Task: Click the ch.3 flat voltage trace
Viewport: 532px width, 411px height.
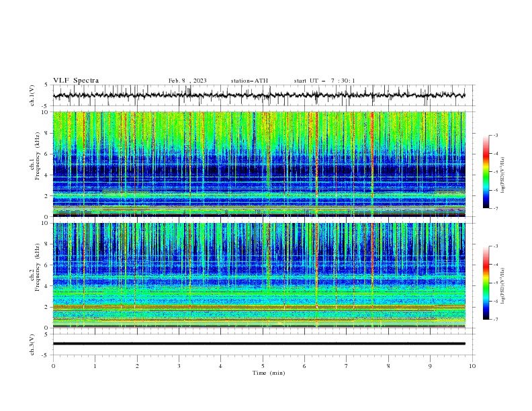Action: tap(259, 344)
